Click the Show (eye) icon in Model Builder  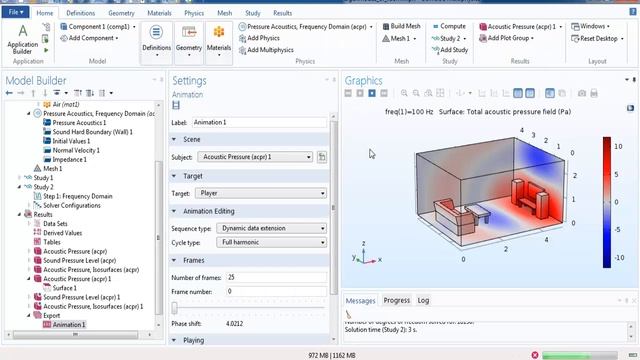pyautogui.click(x=57, y=93)
